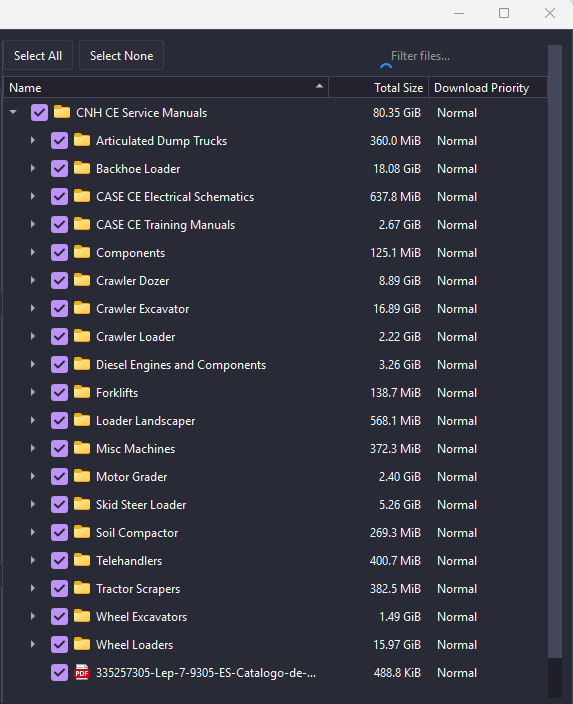
Task: Uncheck the CNH CE Service Manuals checkbox
Action: pyautogui.click(x=40, y=113)
